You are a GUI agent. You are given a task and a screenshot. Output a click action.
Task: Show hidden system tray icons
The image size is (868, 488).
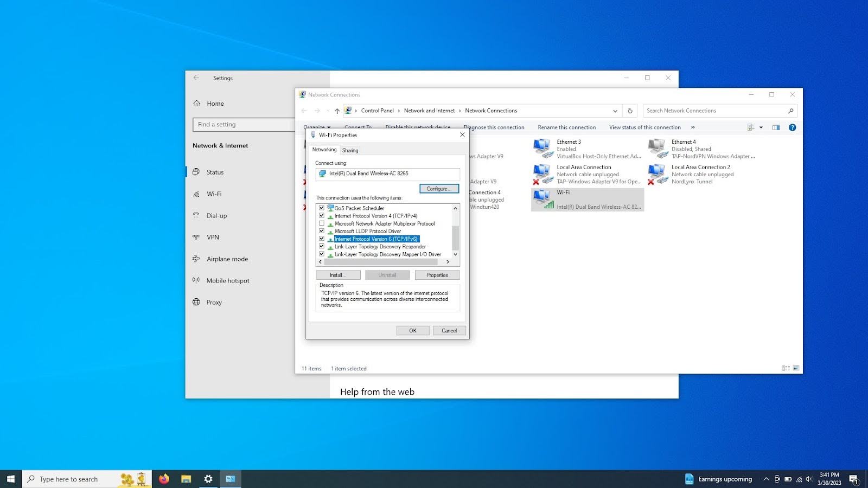(x=766, y=479)
